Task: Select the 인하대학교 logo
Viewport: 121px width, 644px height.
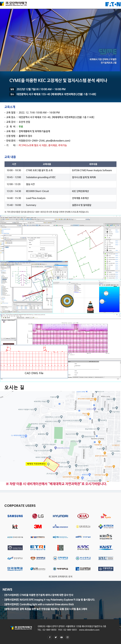Action: (60, 558)
